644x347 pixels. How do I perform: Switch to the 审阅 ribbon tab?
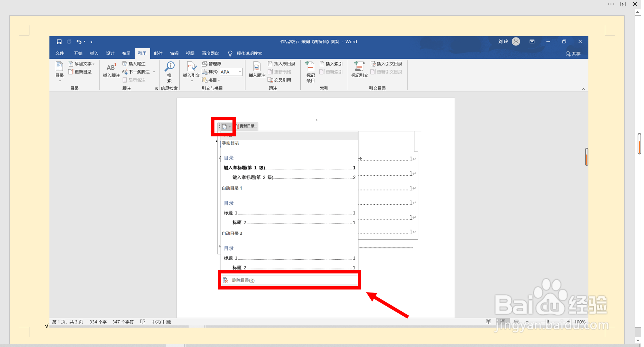click(x=174, y=53)
